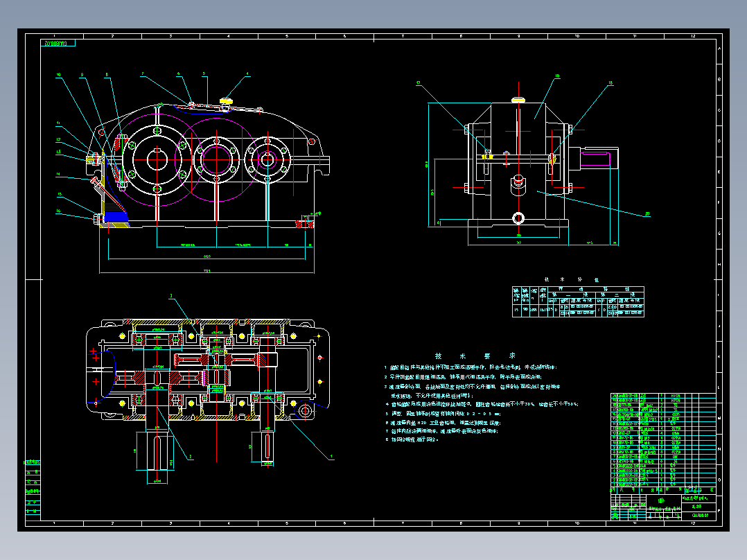The width and height of the screenshot is (747, 560).
Task: Select the right small bearing cover in front view
Action: coord(267,160)
